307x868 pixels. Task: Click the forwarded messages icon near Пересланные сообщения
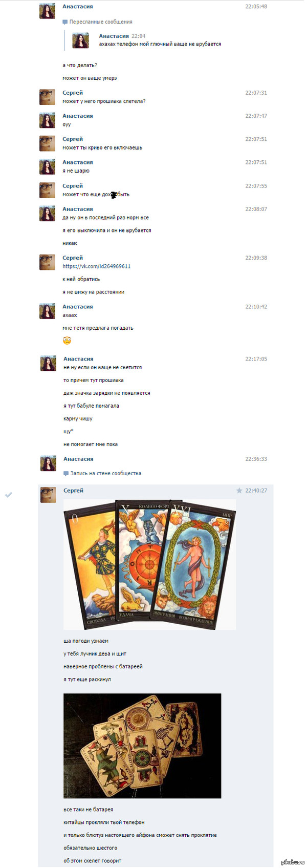pos(65,22)
